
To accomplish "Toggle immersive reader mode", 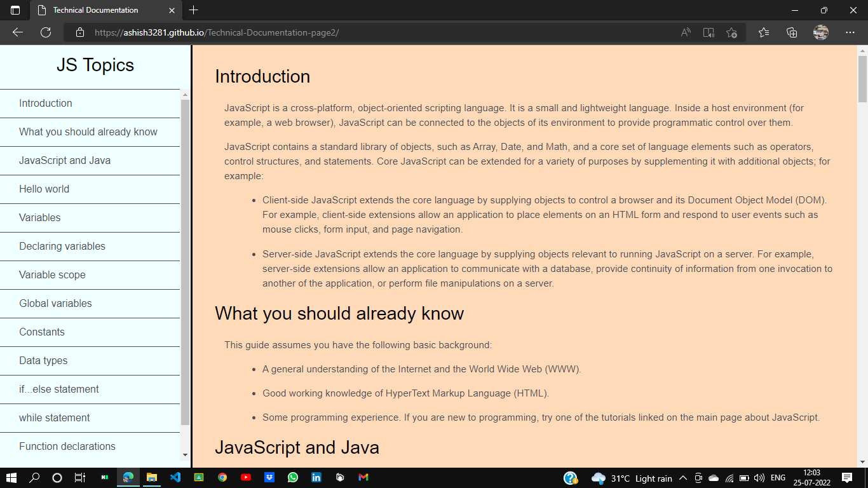I will (x=708, y=32).
